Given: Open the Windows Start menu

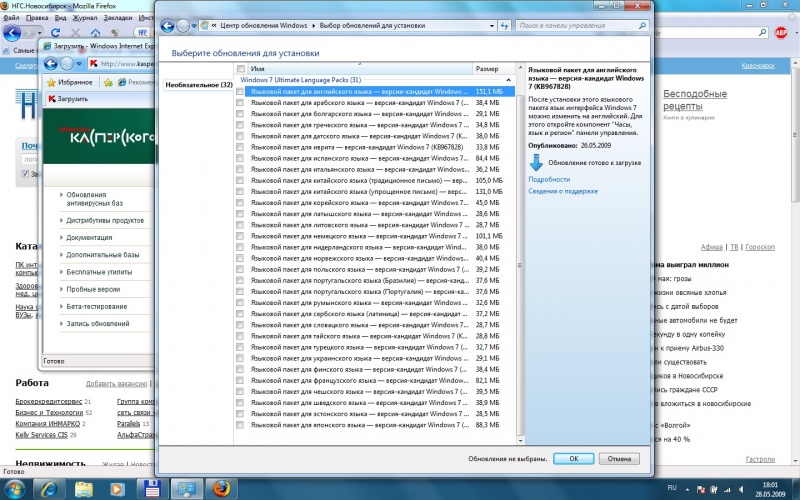Looking at the screenshot, I should coord(14,489).
